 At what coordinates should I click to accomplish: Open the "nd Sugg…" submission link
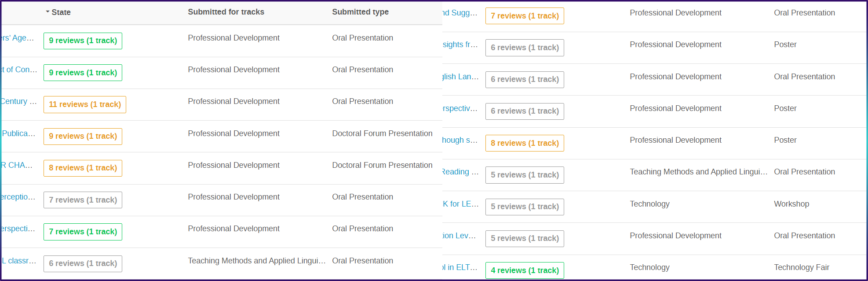click(x=460, y=13)
